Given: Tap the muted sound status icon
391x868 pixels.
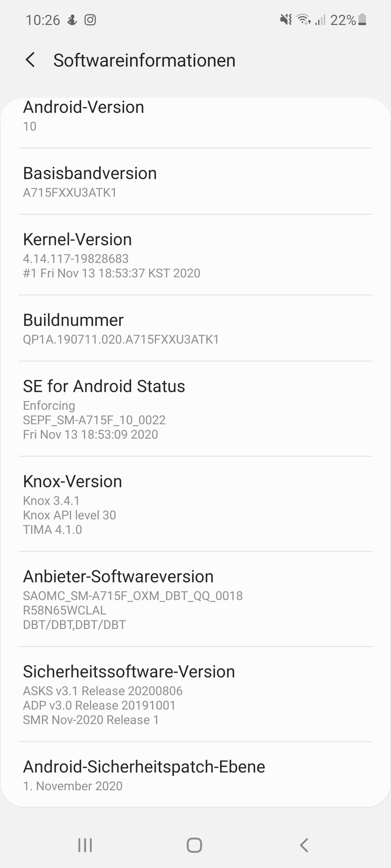Looking at the screenshot, I should pyautogui.click(x=285, y=20).
